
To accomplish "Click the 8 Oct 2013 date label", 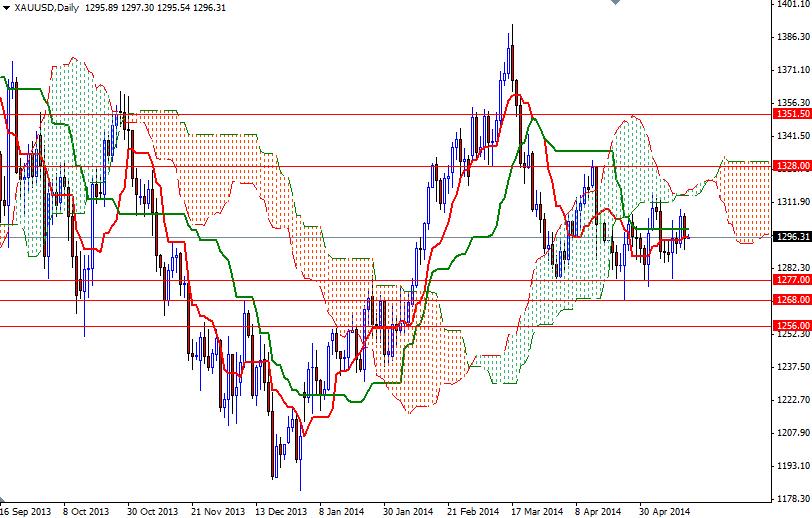I will (86, 511).
